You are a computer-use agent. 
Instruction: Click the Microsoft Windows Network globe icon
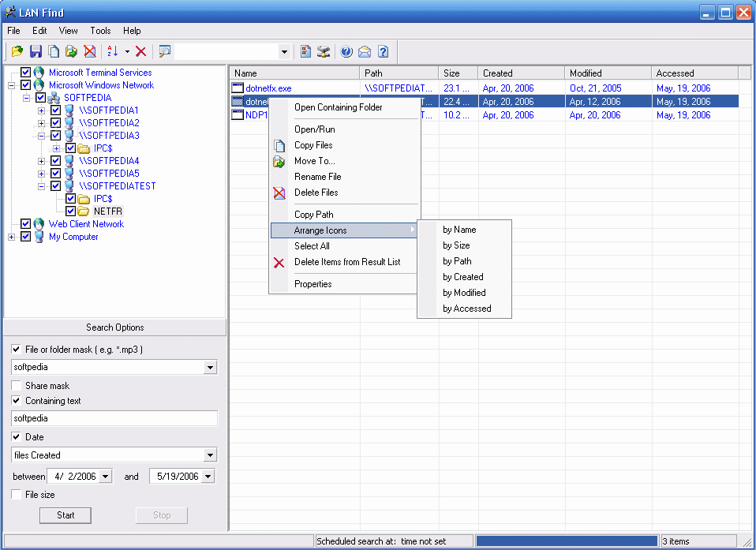click(x=39, y=85)
